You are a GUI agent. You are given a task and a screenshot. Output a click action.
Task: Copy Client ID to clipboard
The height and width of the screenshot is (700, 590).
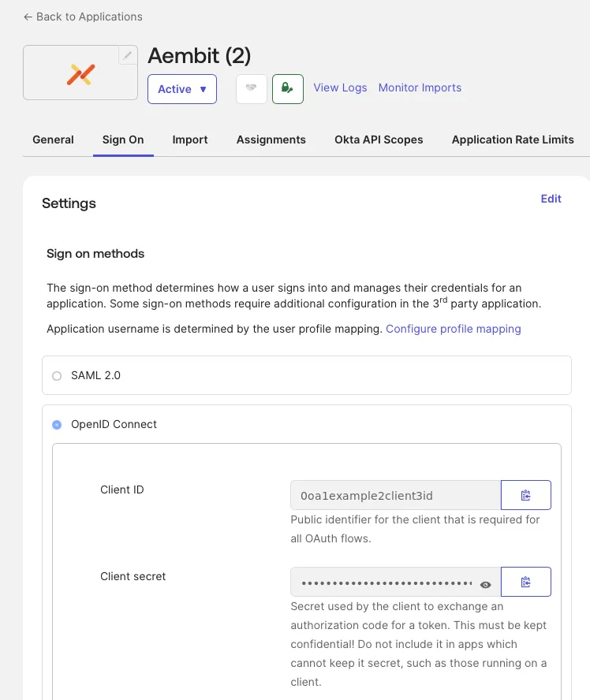click(526, 495)
